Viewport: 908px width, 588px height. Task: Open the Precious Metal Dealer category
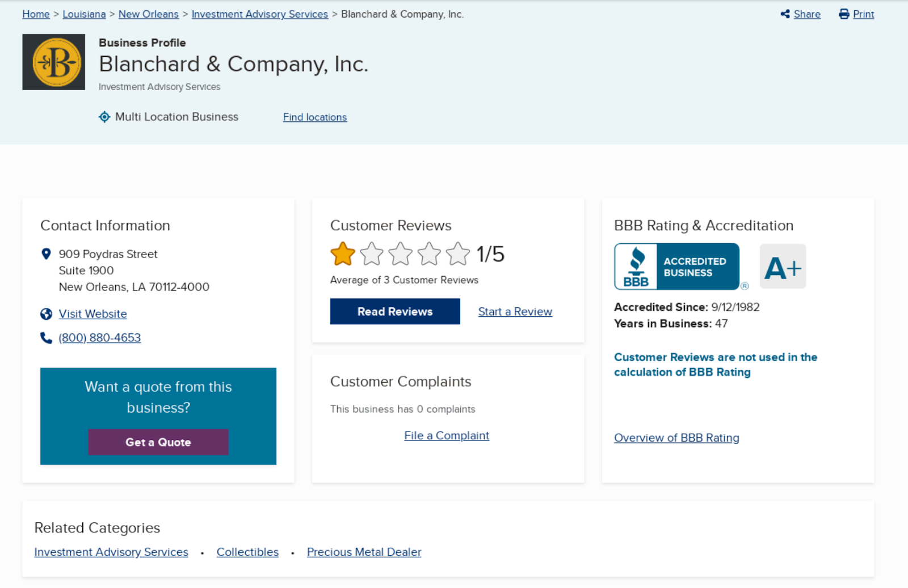click(364, 552)
